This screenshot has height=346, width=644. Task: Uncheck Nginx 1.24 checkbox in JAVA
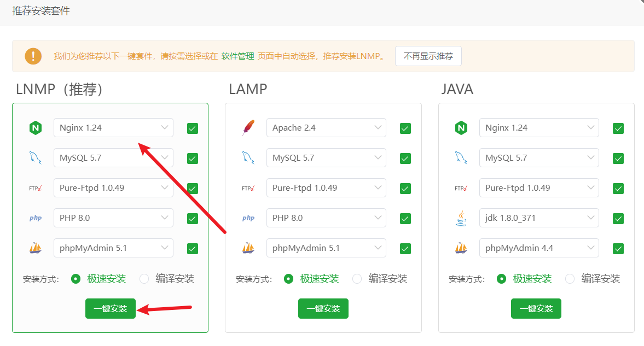(x=618, y=128)
